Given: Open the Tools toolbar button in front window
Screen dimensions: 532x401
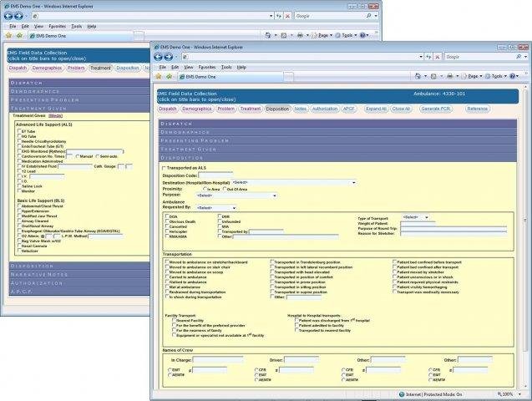Looking at the screenshot, I should (496, 76).
